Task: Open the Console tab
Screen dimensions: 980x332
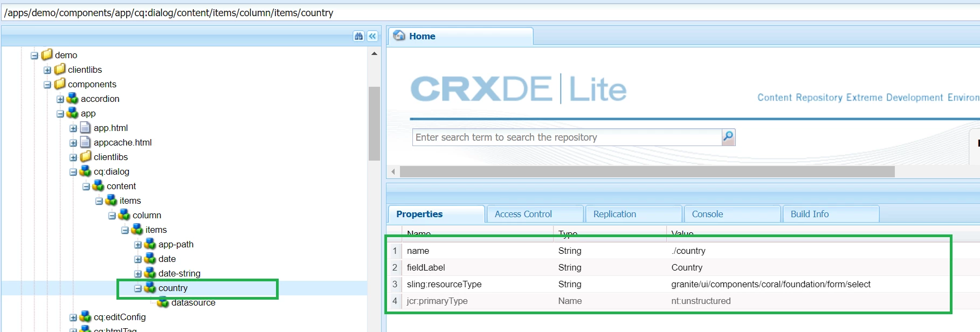Action: [x=732, y=214]
